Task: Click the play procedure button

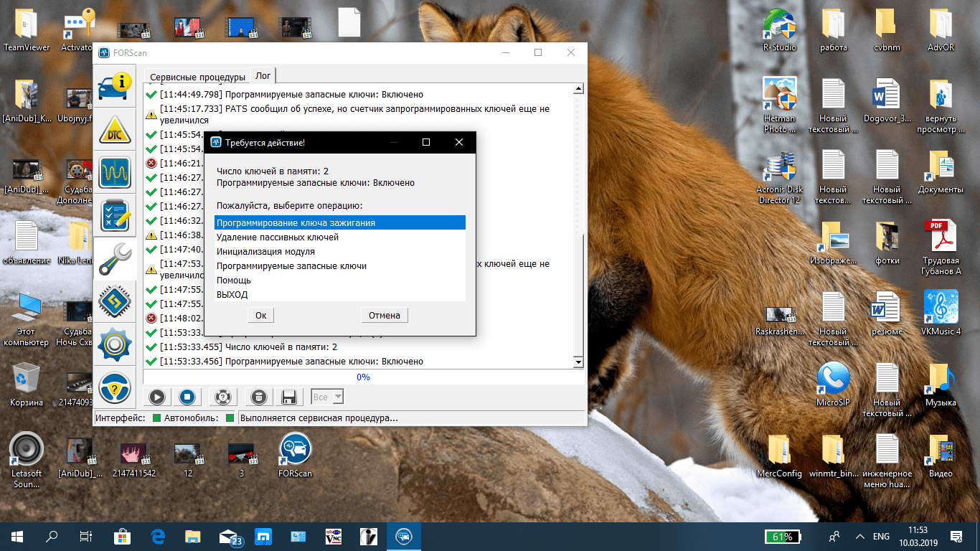Action: (x=157, y=397)
